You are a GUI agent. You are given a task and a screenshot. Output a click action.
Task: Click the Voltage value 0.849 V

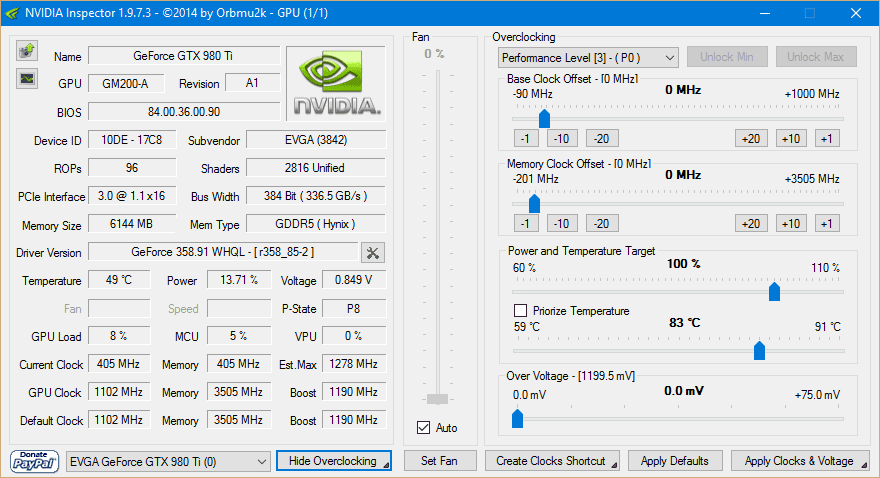tap(354, 280)
